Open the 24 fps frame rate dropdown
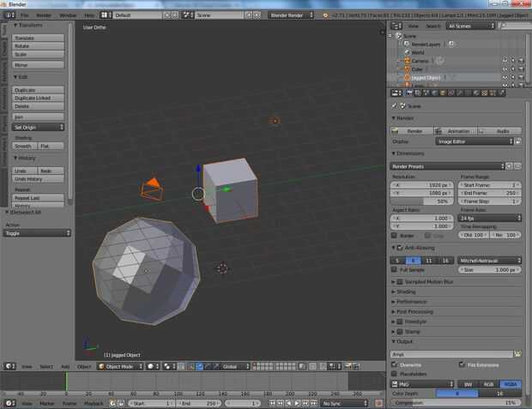Image resolution: width=532 pixels, height=409 pixels. 490,218
